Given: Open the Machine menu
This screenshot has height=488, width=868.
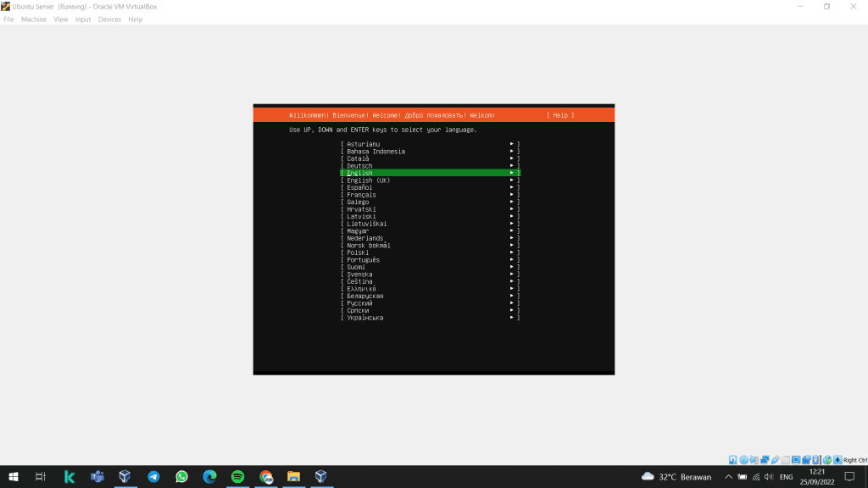Looking at the screenshot, I should pos(34,19).
